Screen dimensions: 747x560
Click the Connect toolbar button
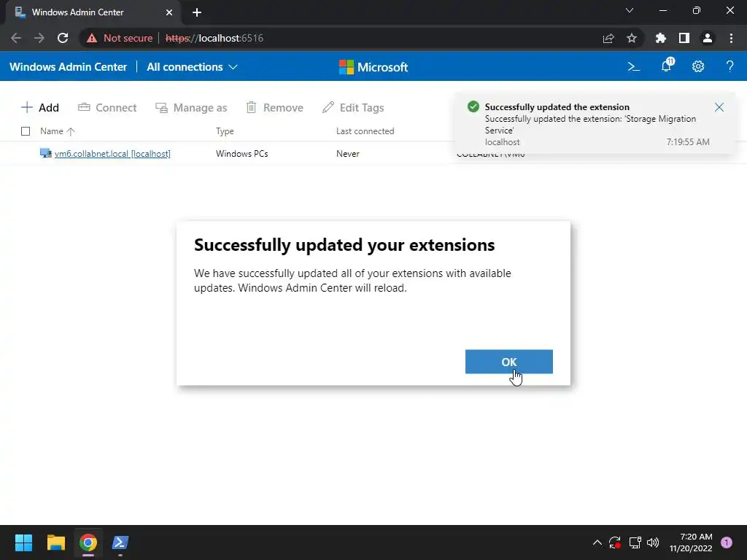107,108
